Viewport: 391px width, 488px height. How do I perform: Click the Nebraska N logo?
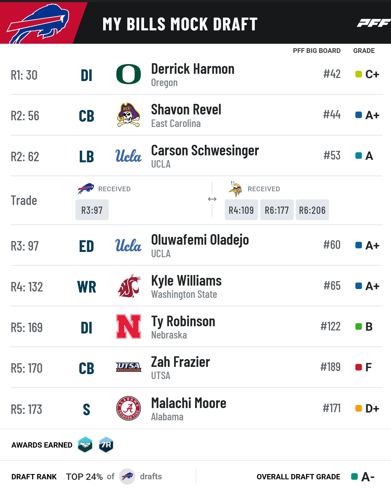click(x=128, y=327)
